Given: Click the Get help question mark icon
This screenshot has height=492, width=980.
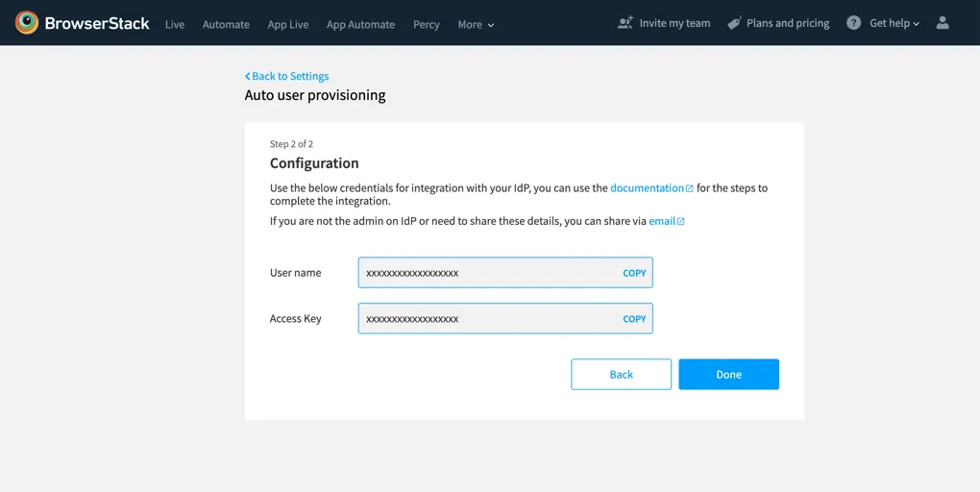Looking at the screenshot, I should [x=853, y=23].
